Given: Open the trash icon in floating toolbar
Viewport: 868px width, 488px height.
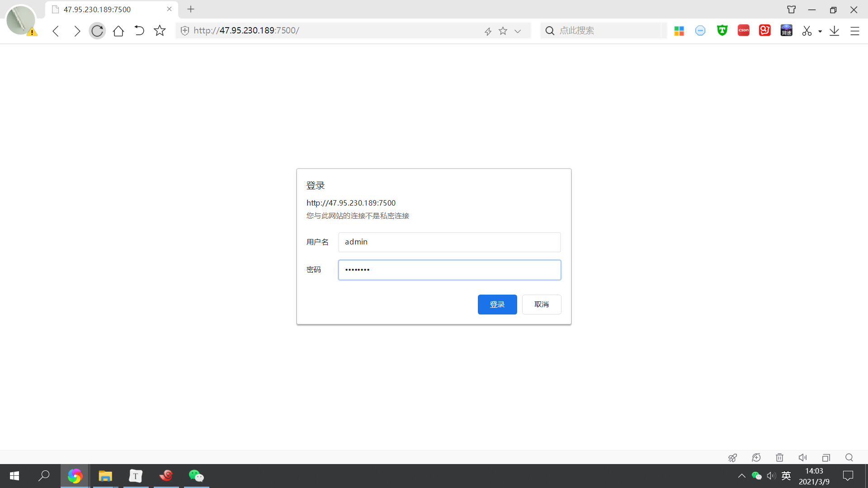Looking at the screenshot, I should pos(779,457).
